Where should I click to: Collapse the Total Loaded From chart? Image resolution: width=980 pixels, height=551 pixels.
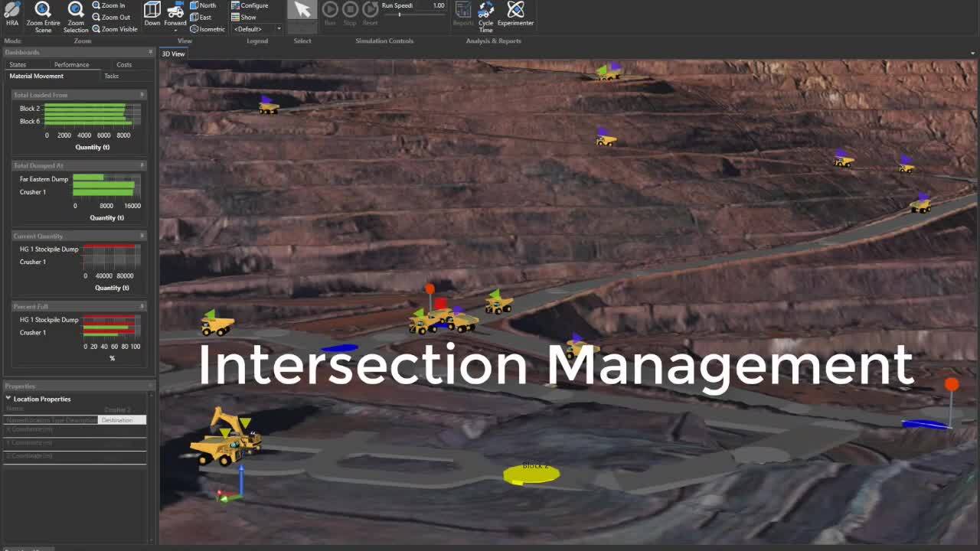click(x=142, y=95)
